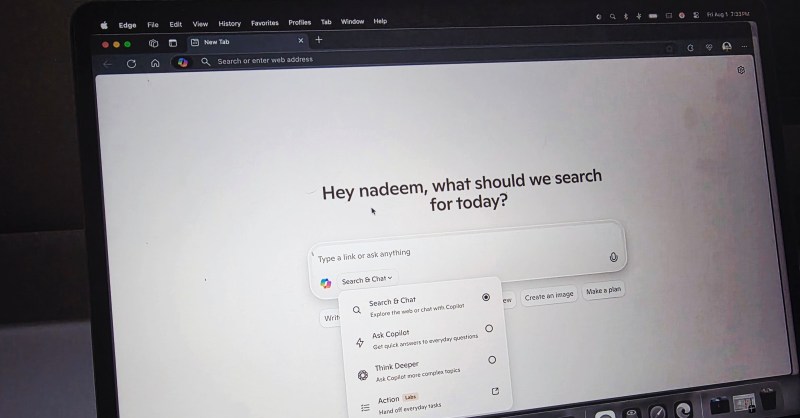Collapse the Search & Chat mode dropdown
The height and width of the screenshot is (418, 800).
pyautogui.click(x=367, y=279)
